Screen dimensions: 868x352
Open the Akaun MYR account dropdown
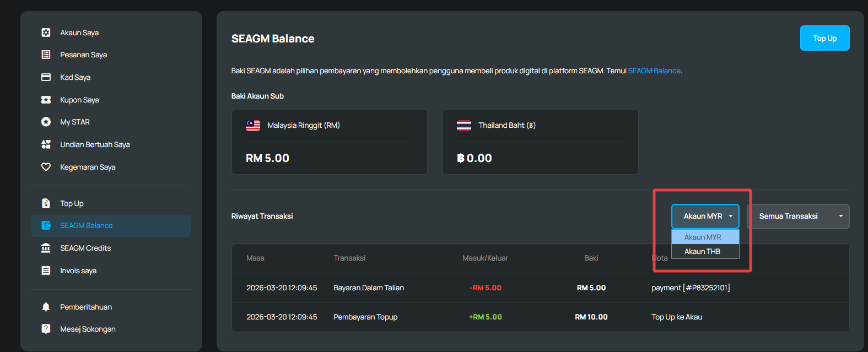tap(705, 216)
